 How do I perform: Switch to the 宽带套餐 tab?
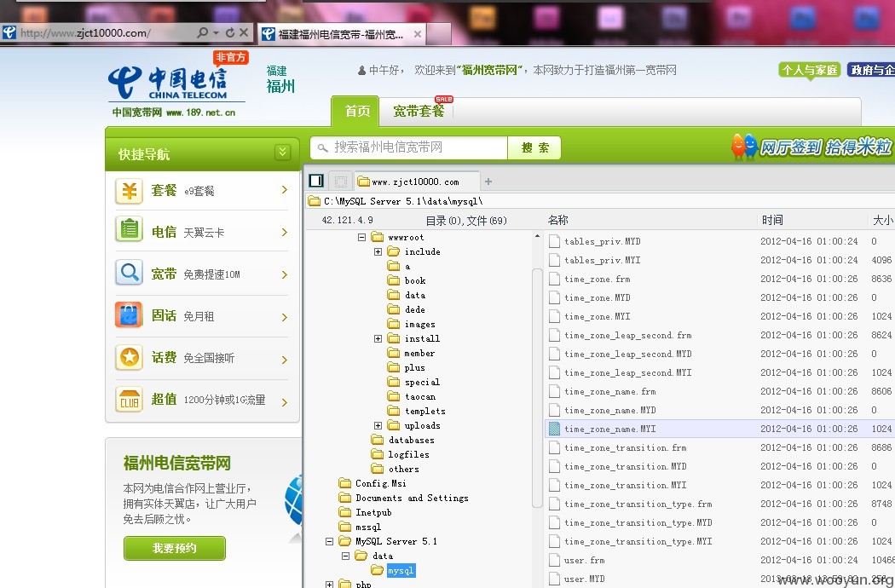click(419, 111)
